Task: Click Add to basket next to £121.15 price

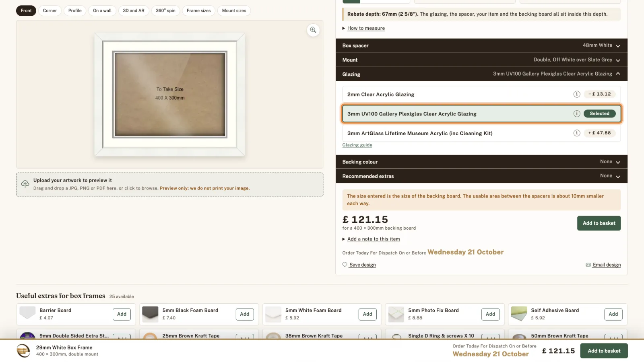Action: [599, 223]
